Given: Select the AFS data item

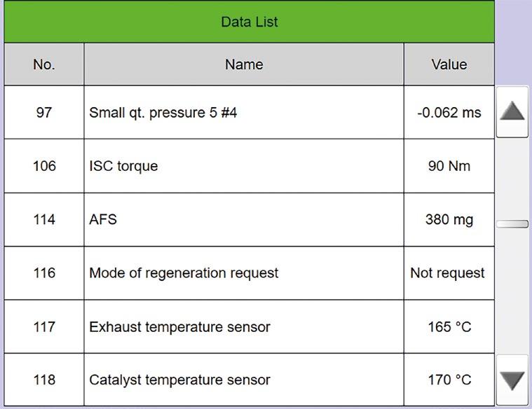Looking at the screenshot, I should click(x=243, y=219).
